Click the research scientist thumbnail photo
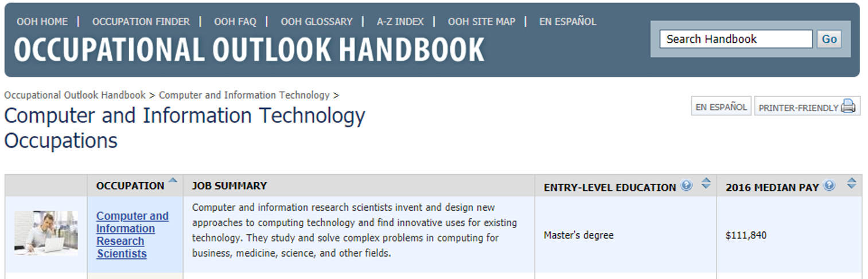Image resolution: width=868 pixels, height=279 pixels. tap(46, 233)
